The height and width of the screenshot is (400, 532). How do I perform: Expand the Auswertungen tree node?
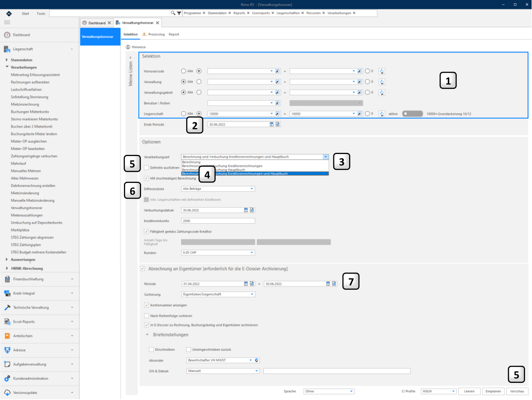[7, 259]
